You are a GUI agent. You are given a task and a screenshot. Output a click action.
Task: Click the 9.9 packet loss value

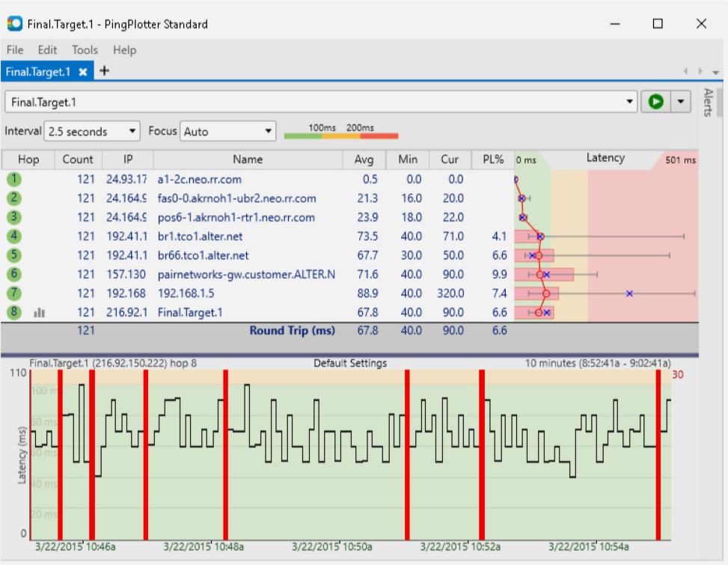pos(500,275)
